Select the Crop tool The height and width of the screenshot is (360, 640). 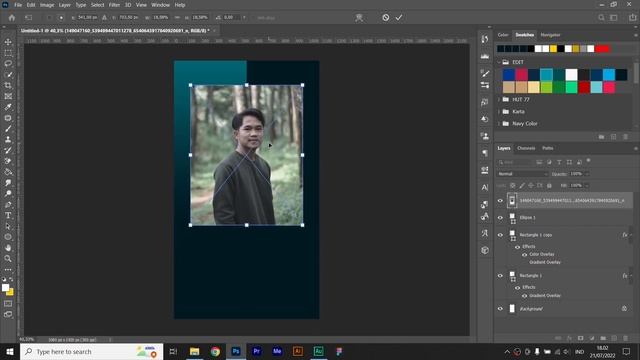click(8, 85)
